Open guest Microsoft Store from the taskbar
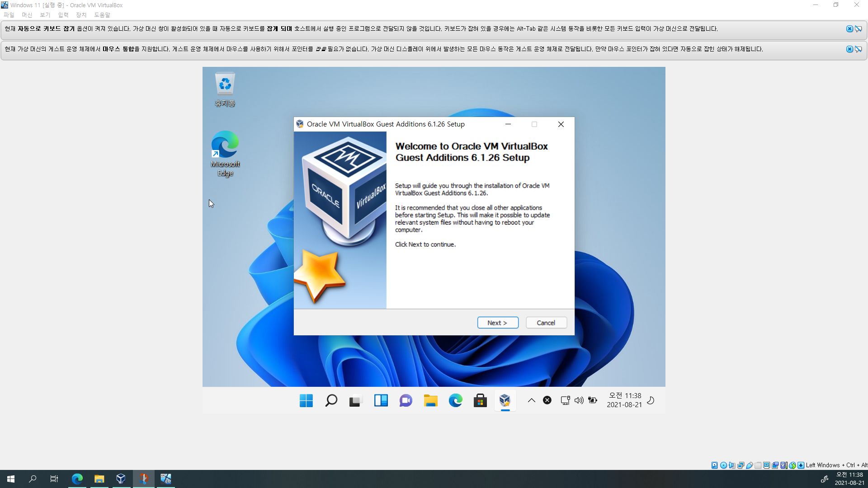This screenshot has width=868, height=488. [480, 400]
